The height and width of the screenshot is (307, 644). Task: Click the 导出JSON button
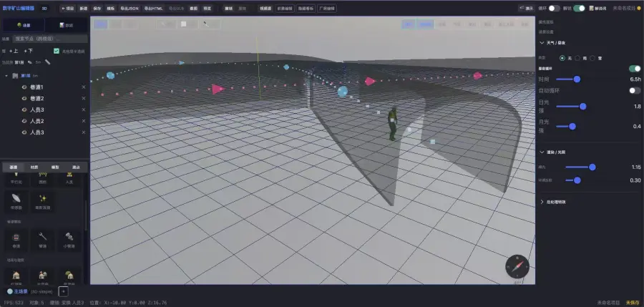tap(130, 8)
